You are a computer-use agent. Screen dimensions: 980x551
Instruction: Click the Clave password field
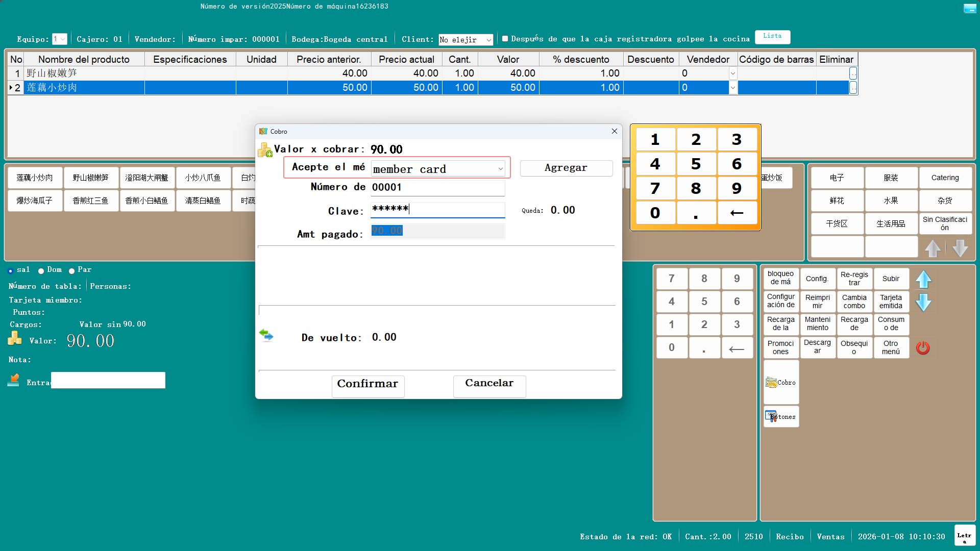coord(437,209)
